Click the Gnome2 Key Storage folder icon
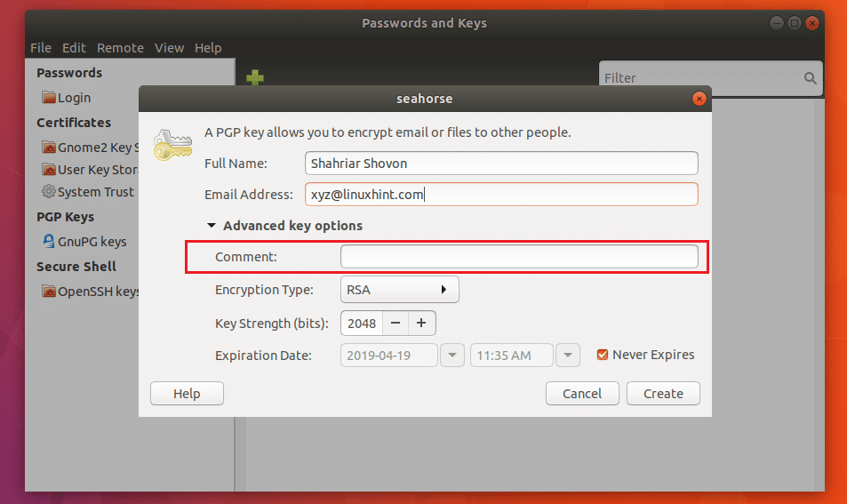Viewport: 847px width, 504px height. 49,148
